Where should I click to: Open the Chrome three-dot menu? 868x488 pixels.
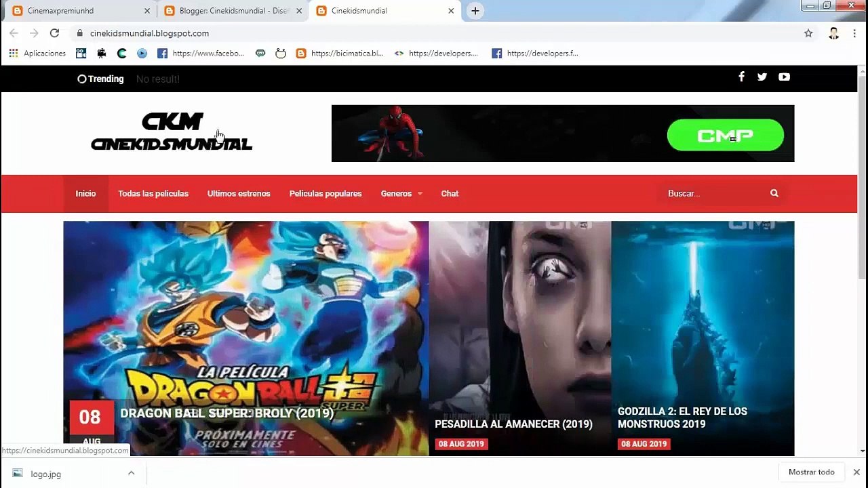[854, 33]
